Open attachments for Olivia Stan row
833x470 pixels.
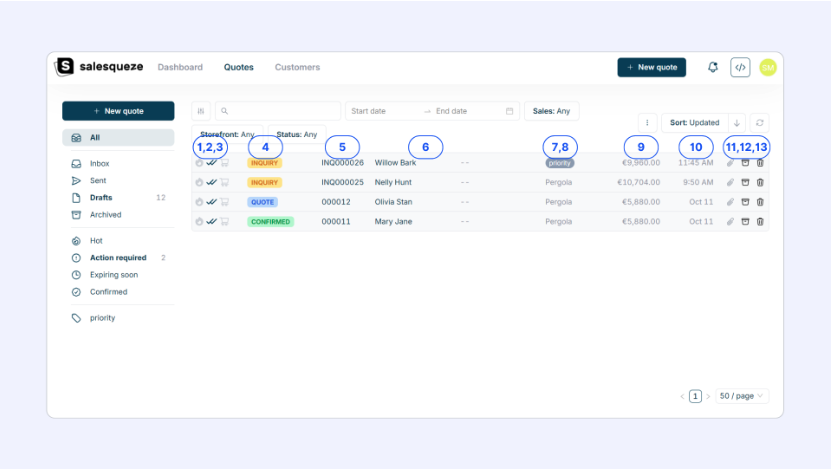[730, 202]
